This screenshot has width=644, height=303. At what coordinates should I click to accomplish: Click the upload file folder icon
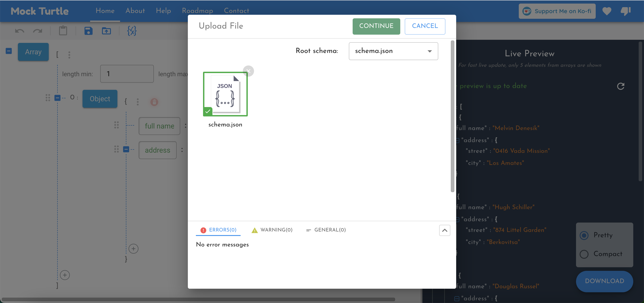coord(106,31)
